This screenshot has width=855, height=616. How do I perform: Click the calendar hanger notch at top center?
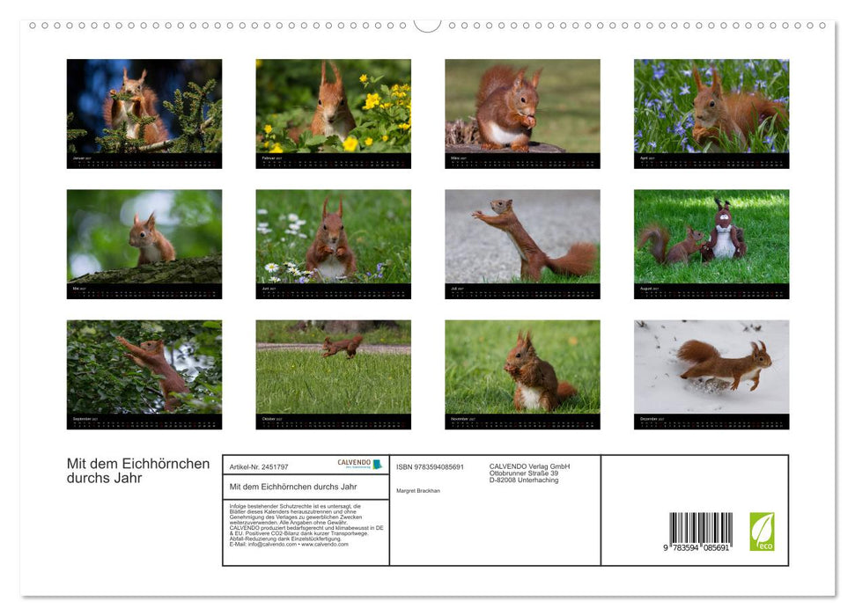pyautogui.click(x=428, y=26)
